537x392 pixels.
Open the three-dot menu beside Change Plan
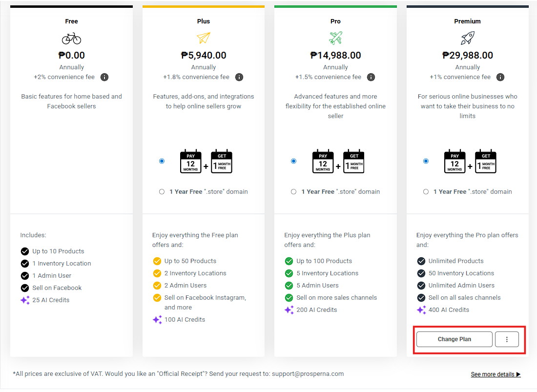click(x=507, y=339)
